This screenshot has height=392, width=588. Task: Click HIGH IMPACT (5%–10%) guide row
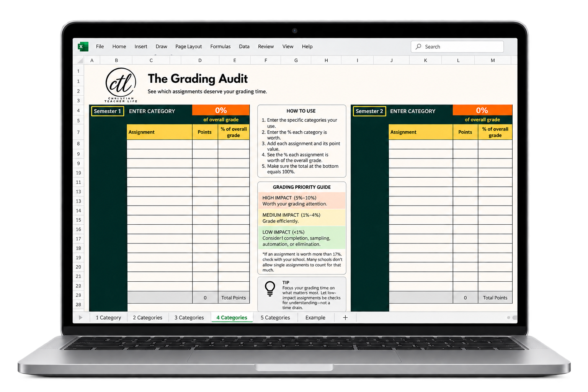[302, 201]
